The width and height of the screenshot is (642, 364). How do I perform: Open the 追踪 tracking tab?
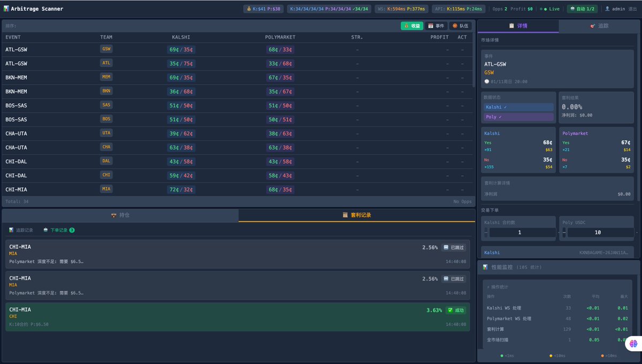(x=599, y=26)
